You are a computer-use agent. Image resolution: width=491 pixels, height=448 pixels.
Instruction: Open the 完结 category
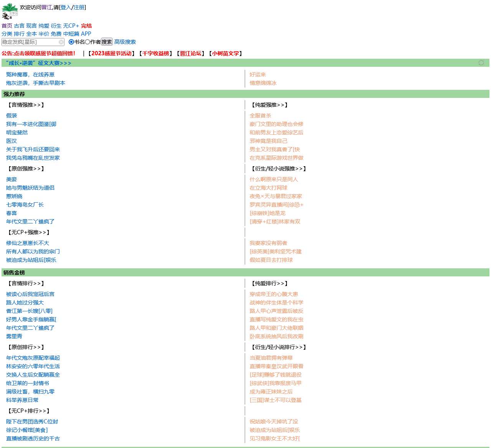tap(86, 26)
